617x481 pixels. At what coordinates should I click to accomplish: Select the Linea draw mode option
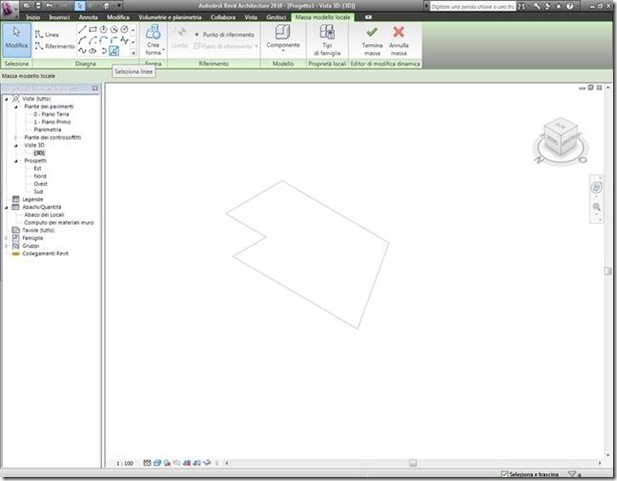47,35
